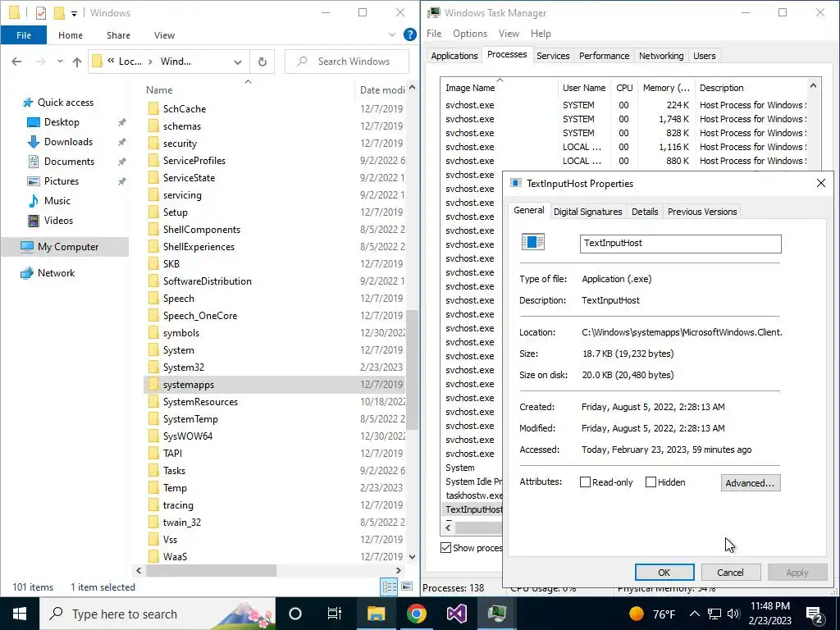Click the network tray icon

tap(714, 614)
